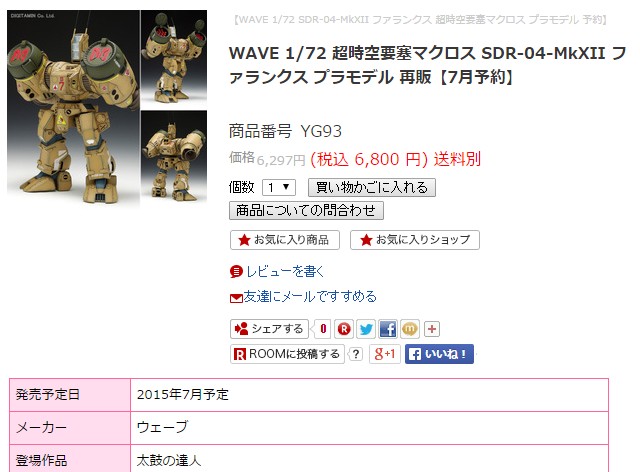Click ROOMに投稿する button
Image resolution: width=640 pixels, height=472 pixels.
point(287,354)
